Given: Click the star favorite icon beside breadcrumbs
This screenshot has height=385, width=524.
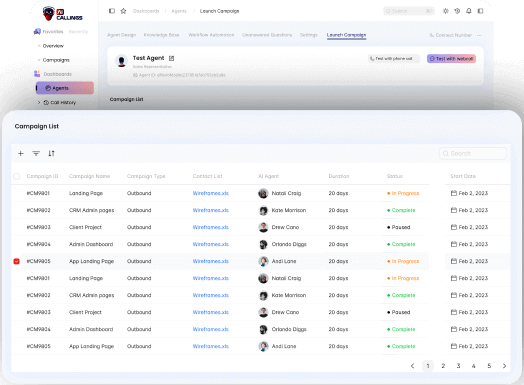Looking at the screenshot, I should click(x=123, y=11).
